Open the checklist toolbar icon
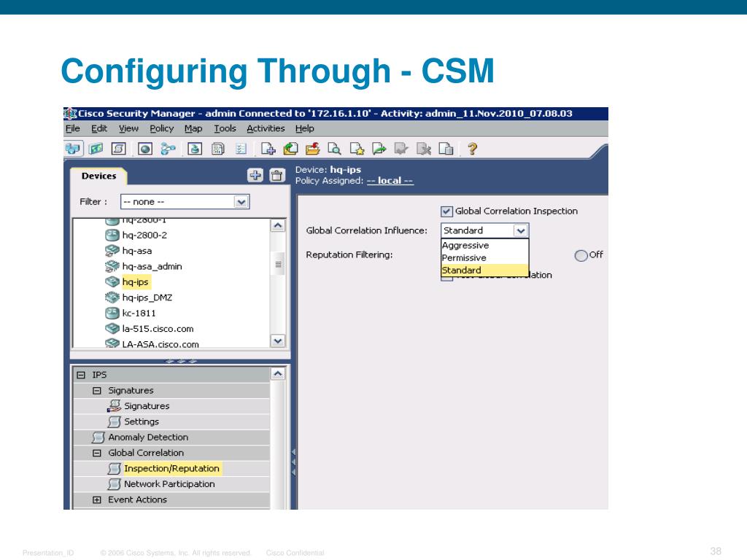The image size is (747, 560). [241, 149]
